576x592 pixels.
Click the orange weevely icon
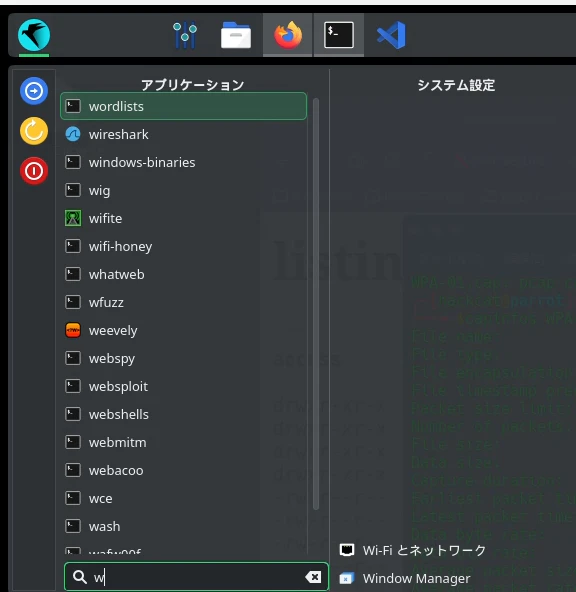click(x=73, y=330)
